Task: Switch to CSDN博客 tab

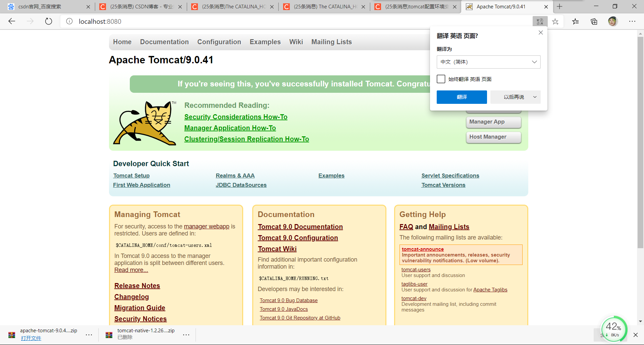Action: pos(140,7)
